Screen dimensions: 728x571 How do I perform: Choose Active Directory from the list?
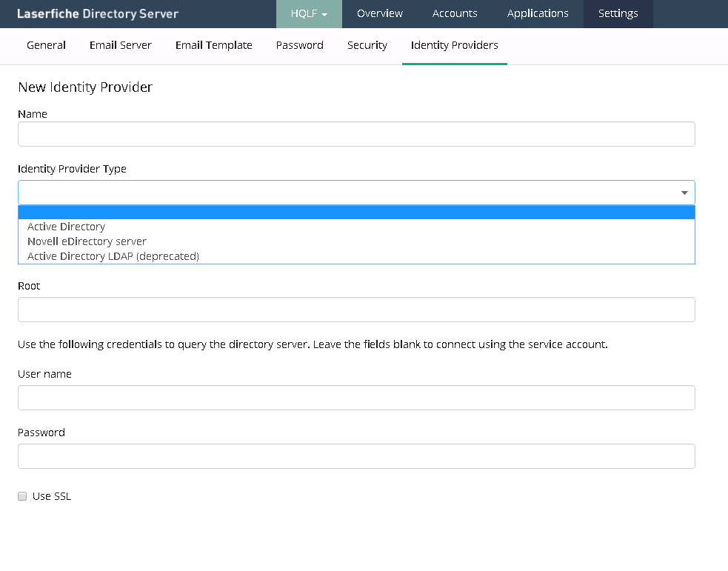tap(67, 227)
